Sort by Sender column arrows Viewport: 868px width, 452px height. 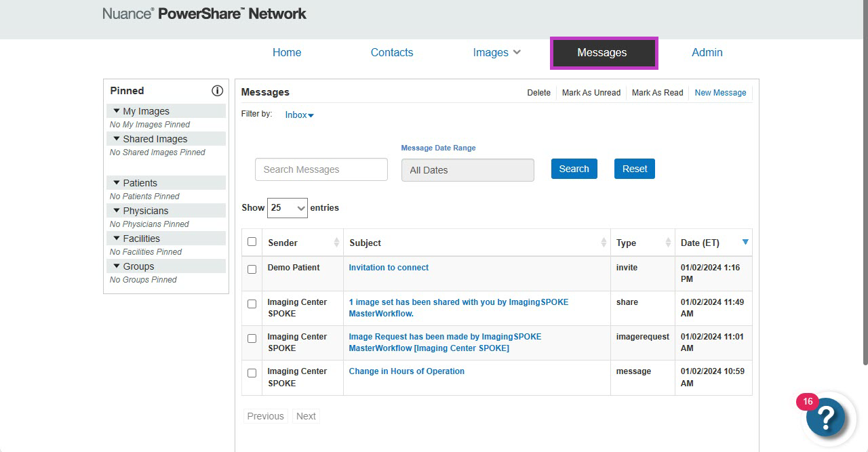(x=336, y=243)
